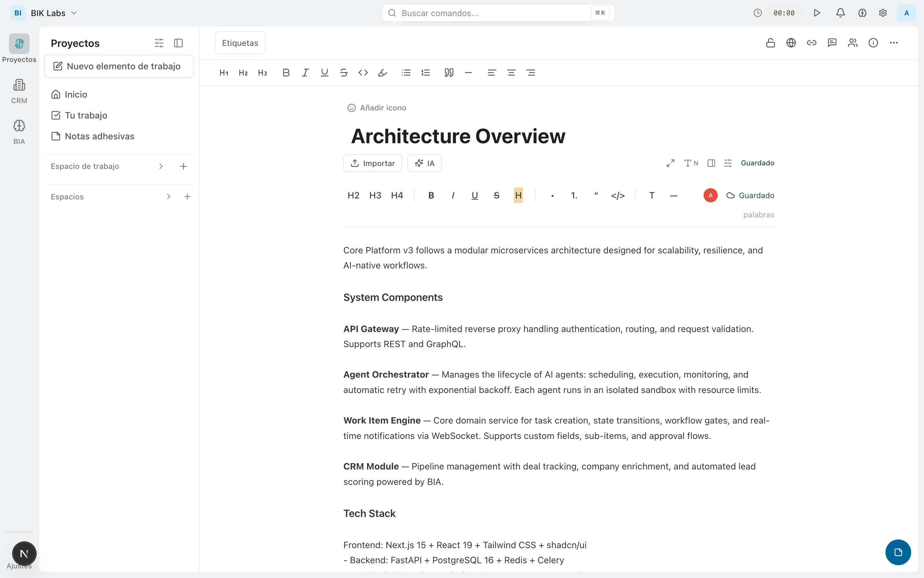This screenshot has width=924, height=578.
Task: Open publish globe icon
Action: click(791, 43)
